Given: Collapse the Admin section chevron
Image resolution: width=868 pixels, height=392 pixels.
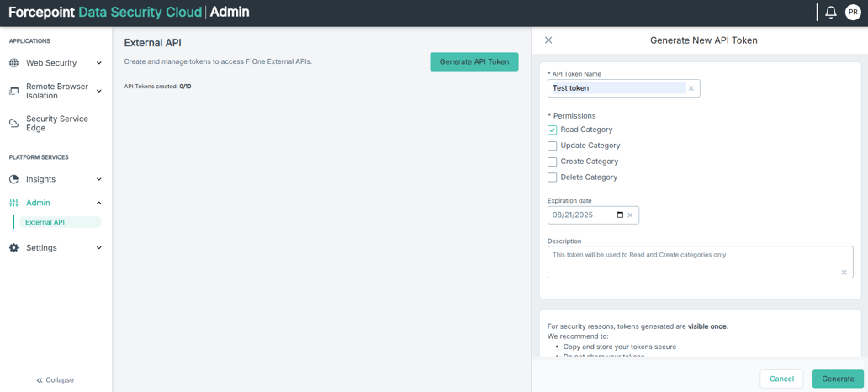Looking at the screenshot, I should pos(98,203).
